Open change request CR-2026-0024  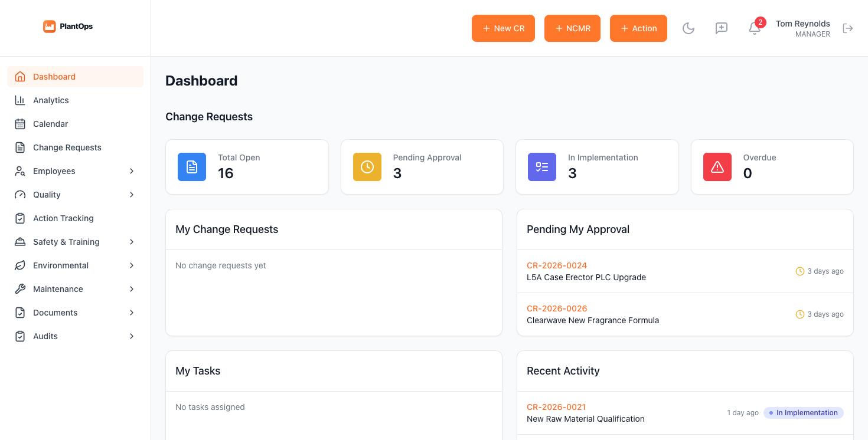[x=557, y=265]
